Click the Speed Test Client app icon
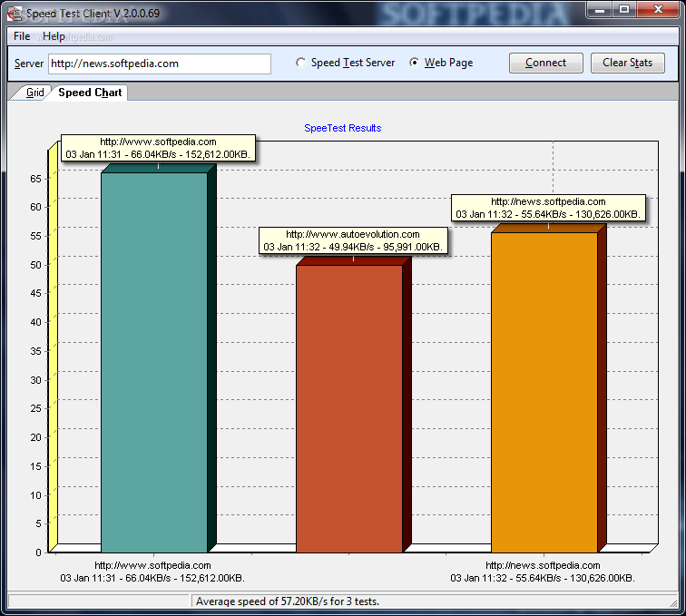The width and height of the screenshot is (686, 616). [14, 14]
